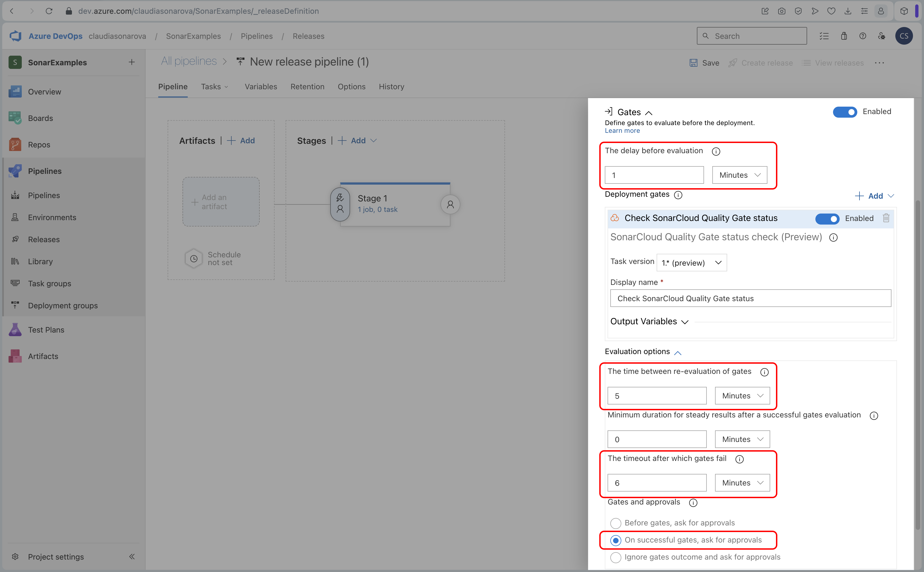Screen dimensions: 924x572
Task: Open the Tasks tab
Action: (214, 87)
